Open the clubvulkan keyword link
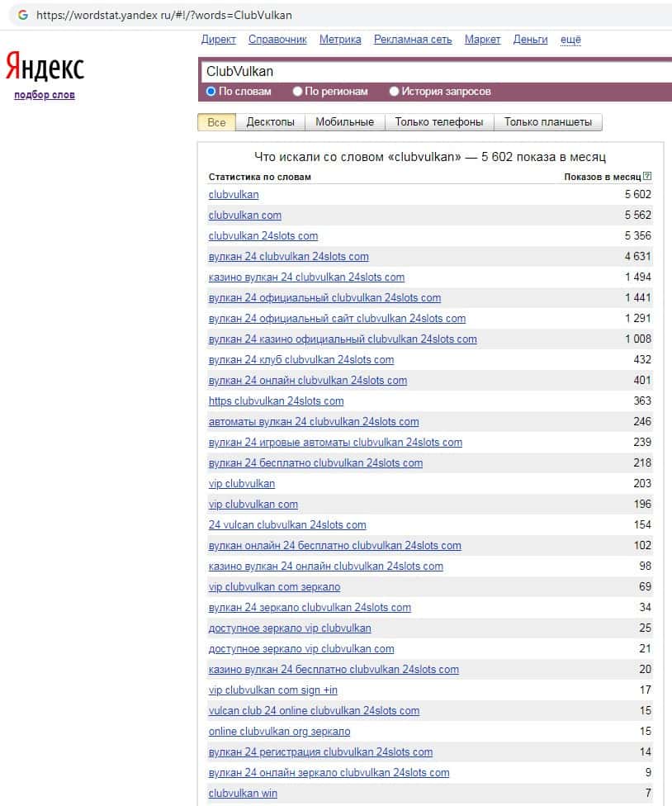This screenshot has height=806, width=672. [x=234, y=195]
